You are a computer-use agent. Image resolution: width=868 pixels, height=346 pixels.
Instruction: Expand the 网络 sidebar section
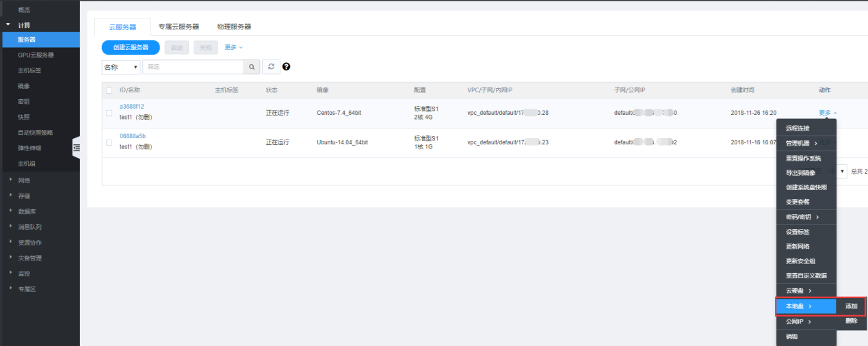tap(24, 181)
